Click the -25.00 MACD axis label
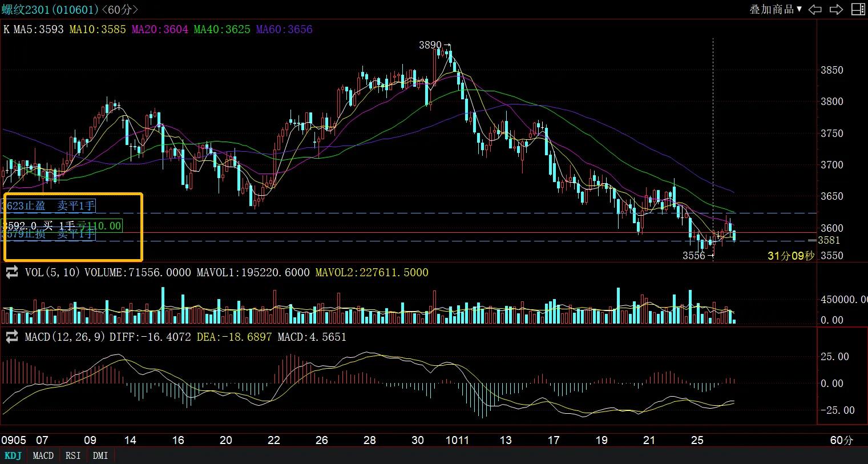The image size is (868, 464). pyautogui.click(x=837, y=410)
